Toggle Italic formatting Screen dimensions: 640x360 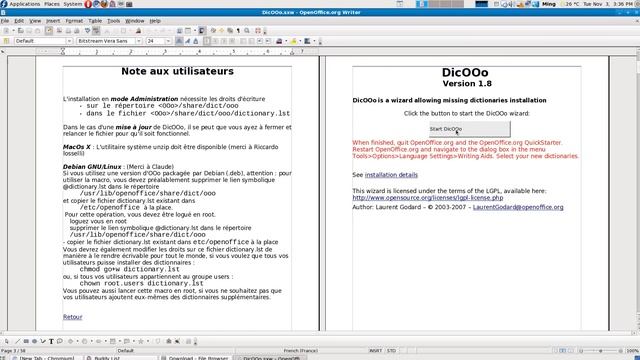point(188,41)
